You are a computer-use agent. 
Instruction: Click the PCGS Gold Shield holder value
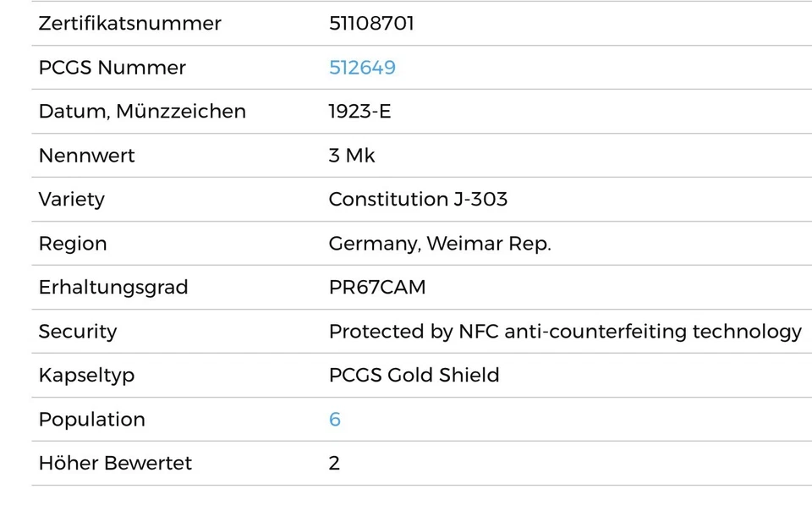[414, 376]
